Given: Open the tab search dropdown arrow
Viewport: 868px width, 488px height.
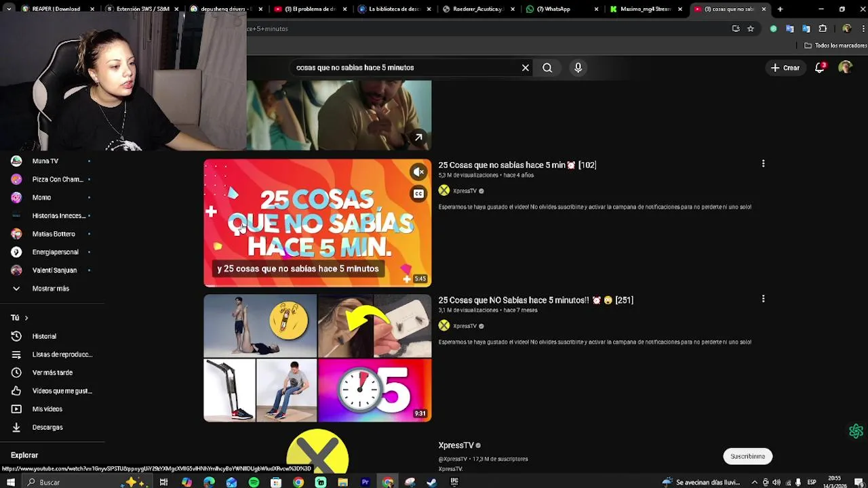Looking at the screenshot, I should click(9, 9).
